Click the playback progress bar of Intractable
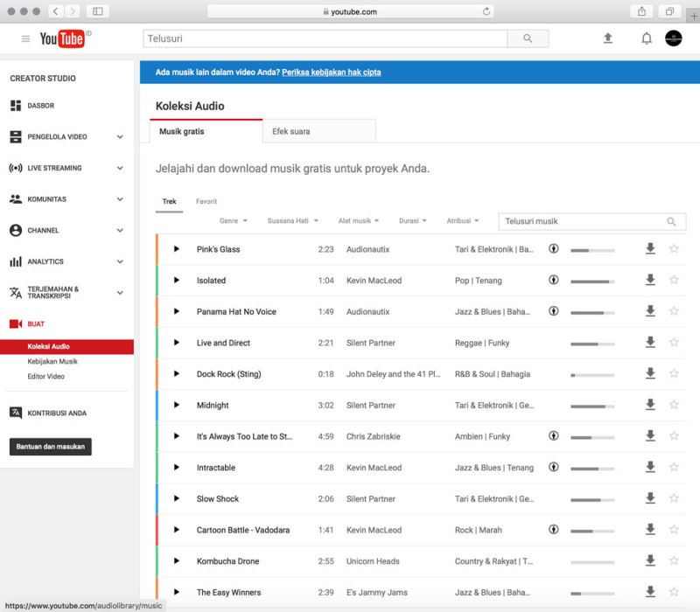The height and width of the screenshot is (612, 700). pyautogui.click(x=594, y=467)
